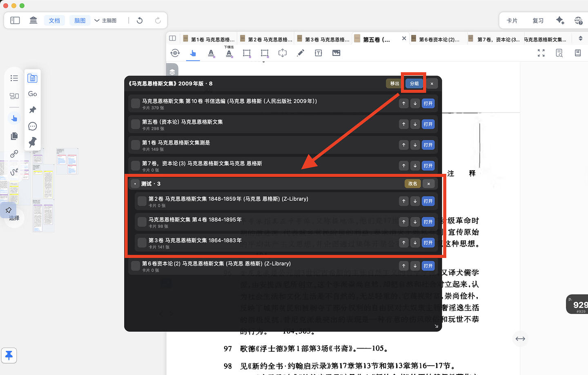
Task: Click the AI sparkle icon at top right
Action: 560,20
